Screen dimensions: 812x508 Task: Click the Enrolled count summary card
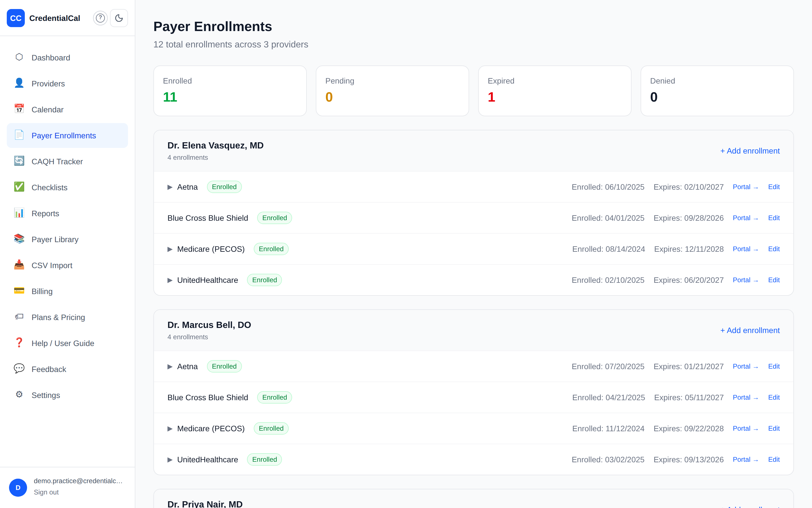230,91
